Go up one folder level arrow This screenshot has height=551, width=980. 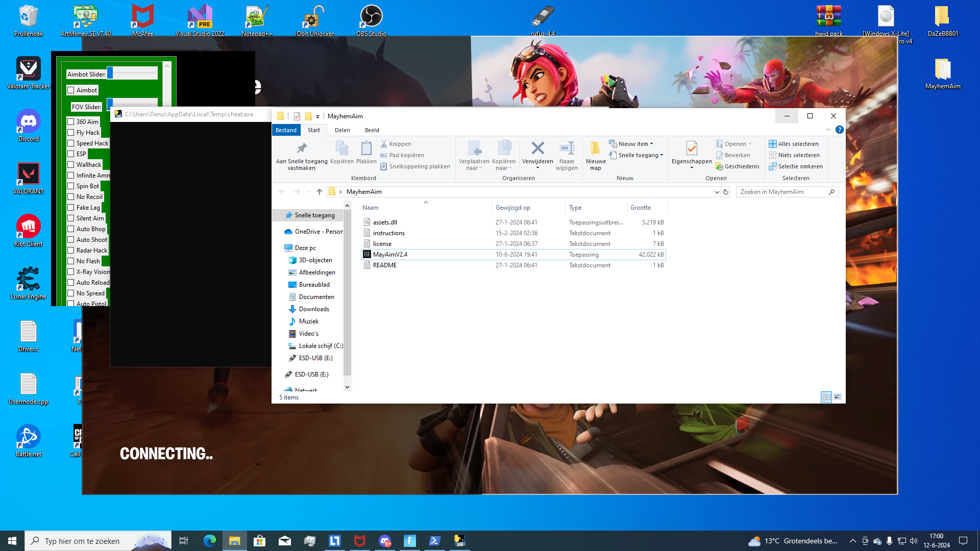[320, 192]
